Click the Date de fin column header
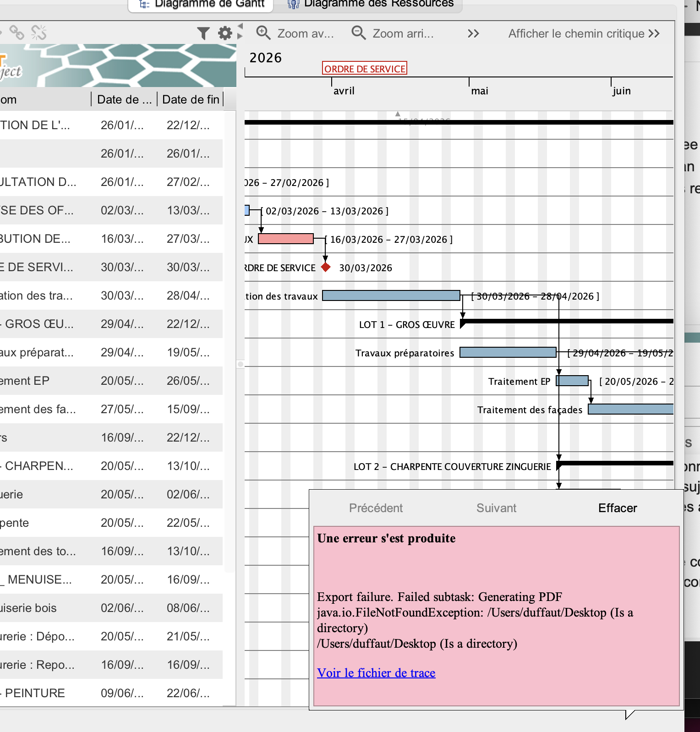This screenshot has height=732, width=700. click(x=191, y=99)
